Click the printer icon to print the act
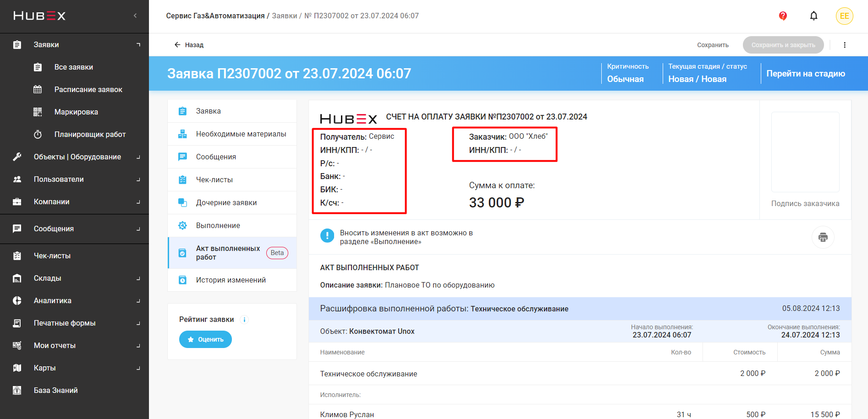 point(823,237)
